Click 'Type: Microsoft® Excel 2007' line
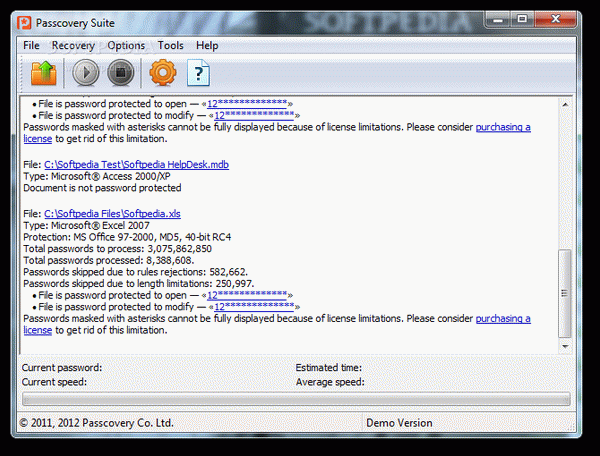Viewport: 600px width, 456px height. [86, 226]
